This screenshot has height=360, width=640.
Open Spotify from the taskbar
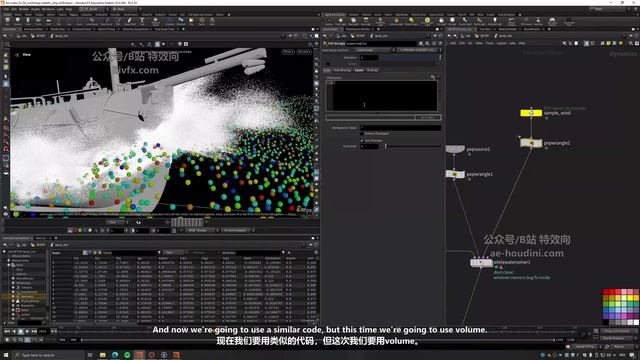tap(127, 355)
